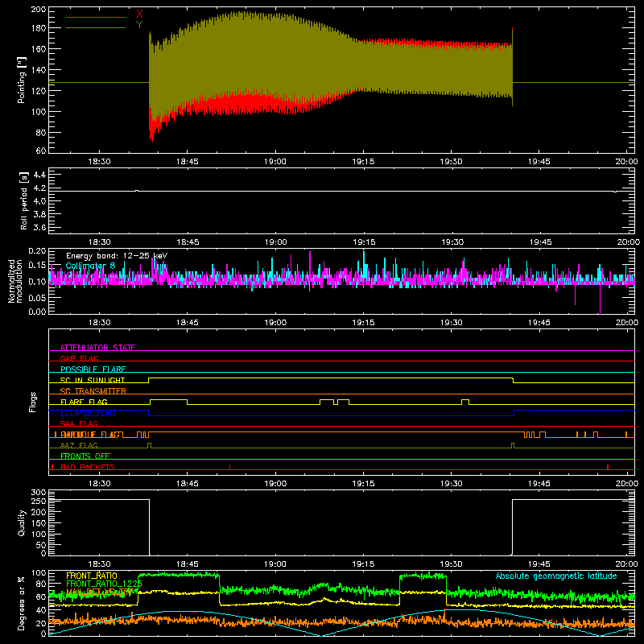644x644 pixels.
Task: Click the '0.20' tick on modulation axis
Action: click(x=37, y=251)
